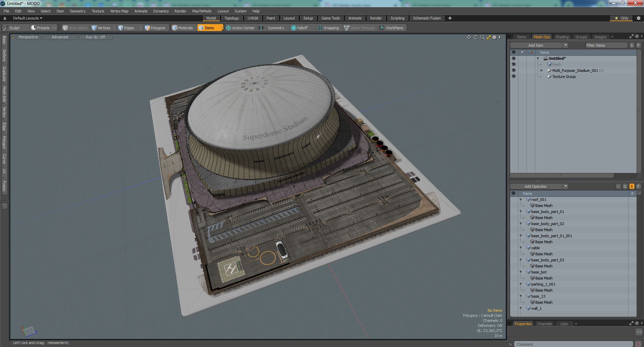Click the XYZ axis gizmo in the viewport

tap(29, 332)
